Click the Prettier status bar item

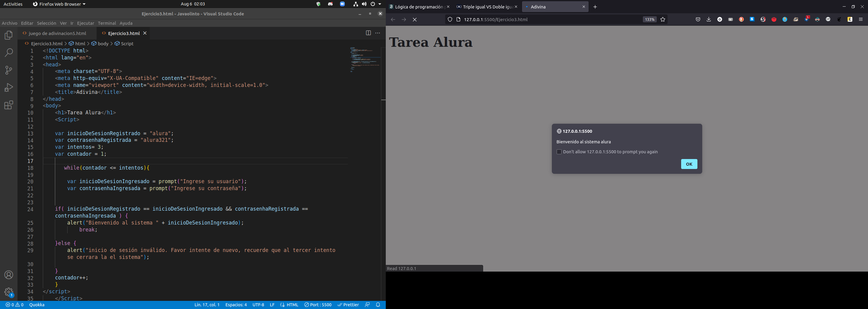click(348, 305)
